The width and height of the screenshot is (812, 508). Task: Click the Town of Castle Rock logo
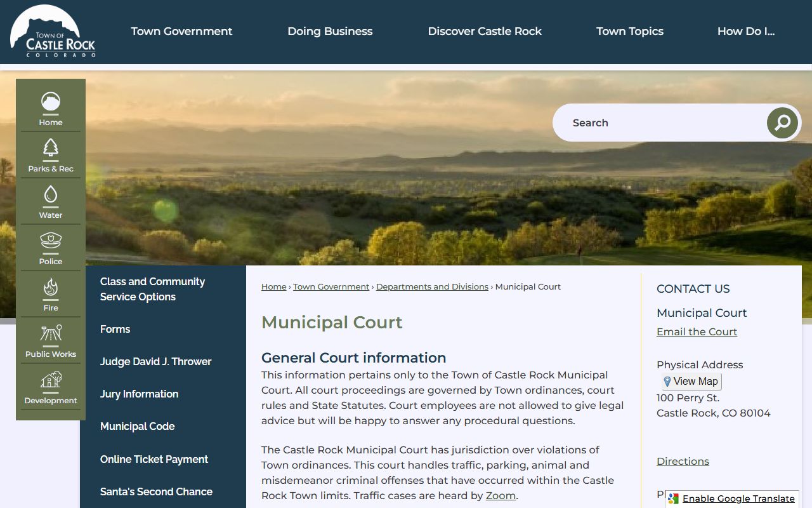[x=53, y=32]
